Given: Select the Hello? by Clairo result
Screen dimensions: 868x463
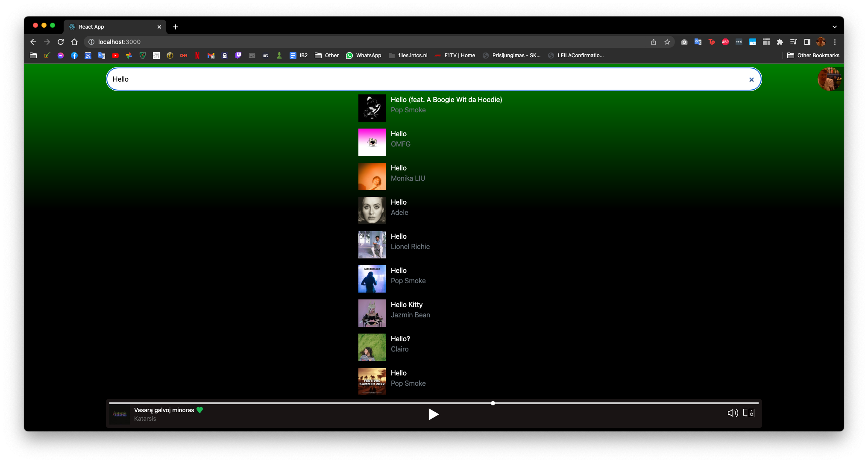Looking at the screenshot, I should [x=384, y=347].
